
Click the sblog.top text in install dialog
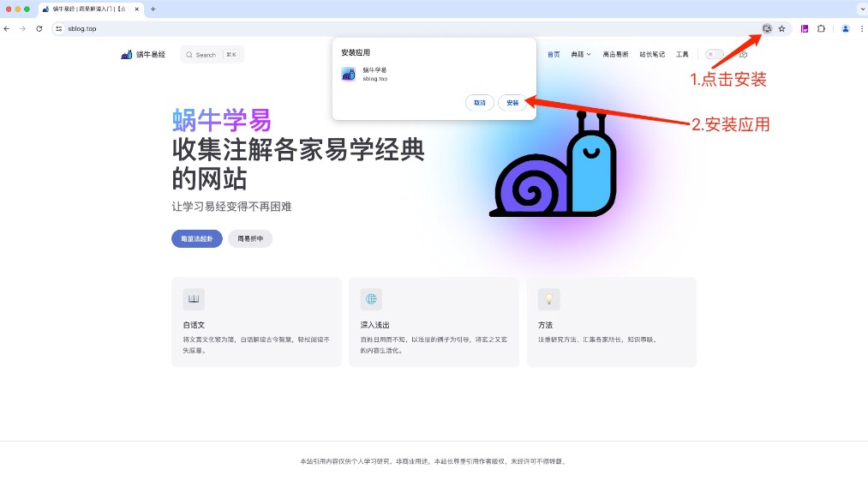pos(375,79)
